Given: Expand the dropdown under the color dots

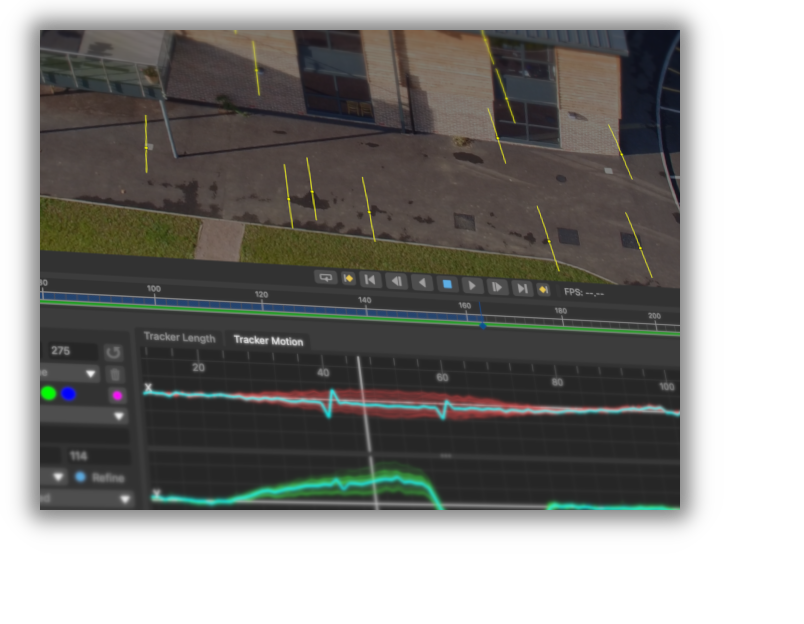Looking at the screenshot, I should (118, 416).
